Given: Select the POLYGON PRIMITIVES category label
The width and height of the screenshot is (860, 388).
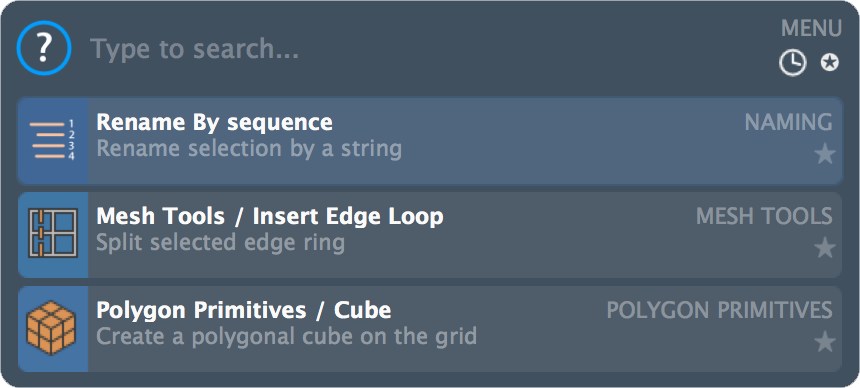Looking at the screenshot, I should [720, 310].
